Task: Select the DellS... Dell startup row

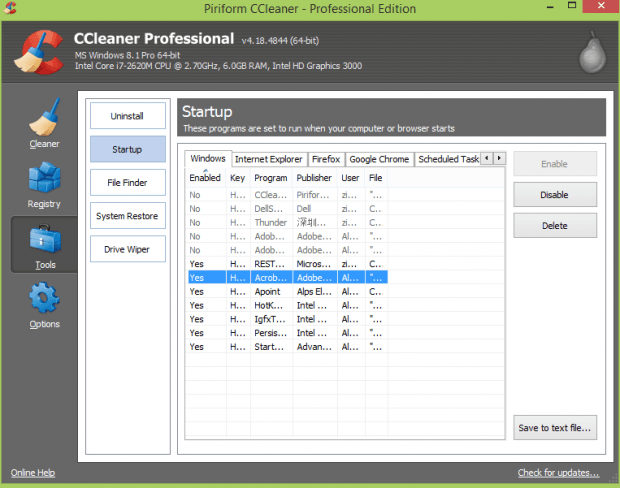Action: 287,209
